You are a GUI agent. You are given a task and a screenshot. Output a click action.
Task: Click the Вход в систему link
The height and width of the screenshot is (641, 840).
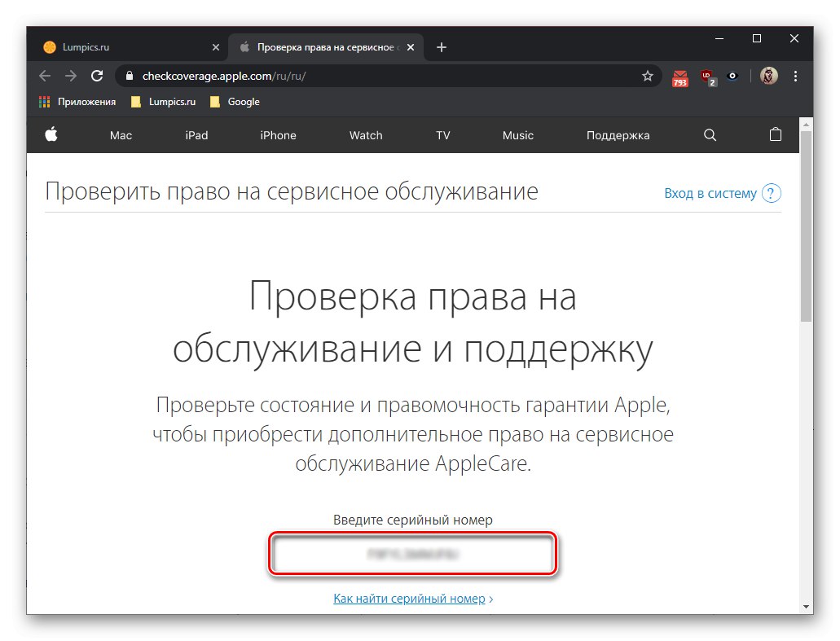point(710,193)
